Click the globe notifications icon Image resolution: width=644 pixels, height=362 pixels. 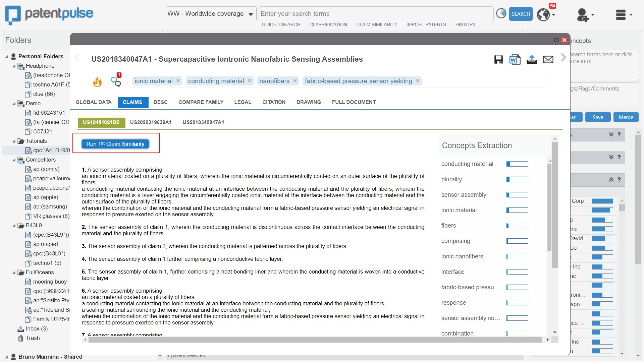tap(543, 14)
